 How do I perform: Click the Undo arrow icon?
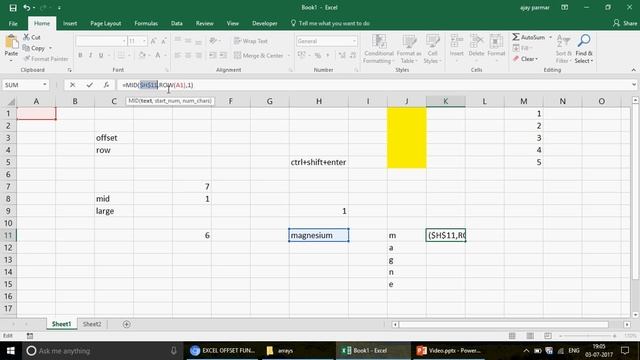tap(27, 8)
